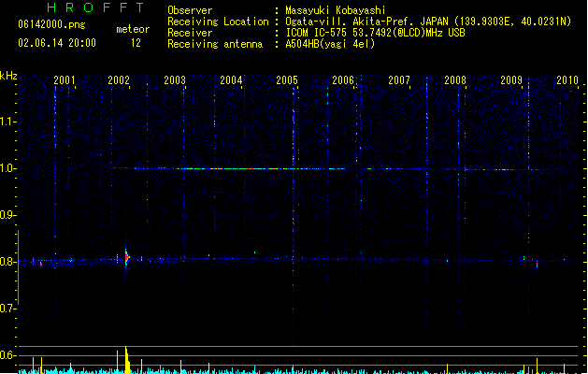
Task: Click the ICOM IC-575 receiver text
Action: click(375, 33)
